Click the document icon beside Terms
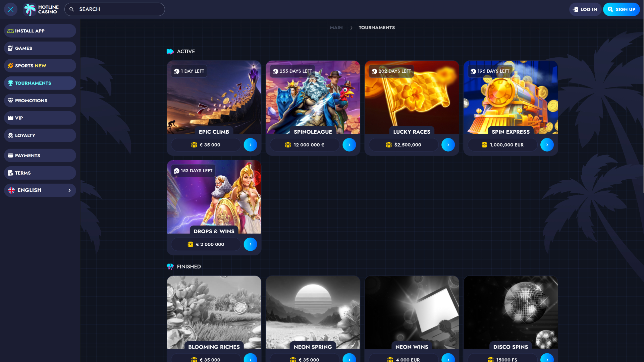 point(11,173)
